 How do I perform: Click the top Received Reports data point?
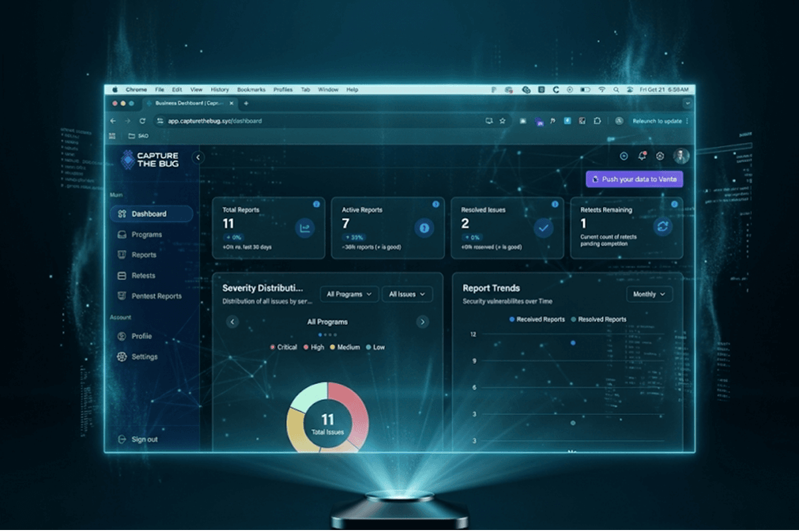[573, 342]
